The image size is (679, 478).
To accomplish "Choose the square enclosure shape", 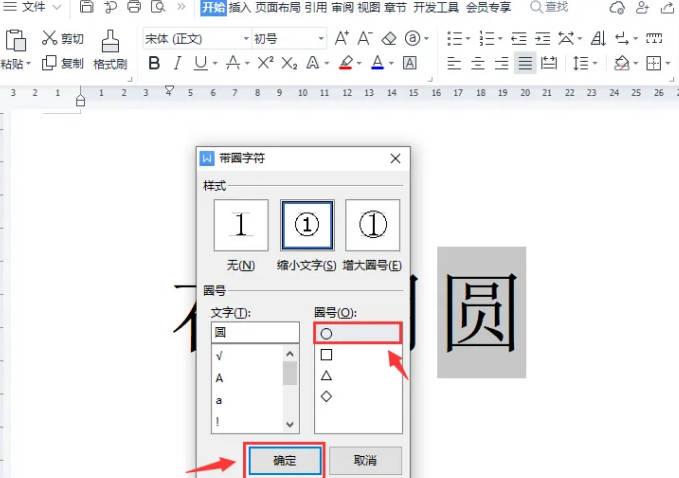I will 327,355.
